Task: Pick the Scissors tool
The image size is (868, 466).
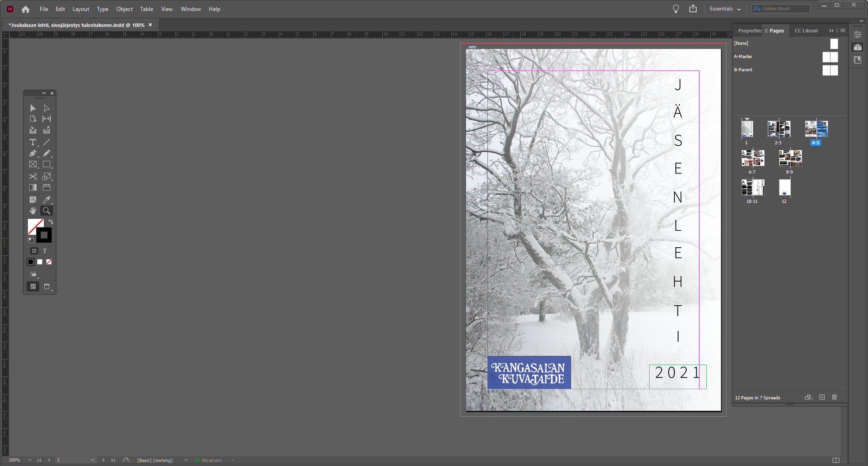Action: 32,176
